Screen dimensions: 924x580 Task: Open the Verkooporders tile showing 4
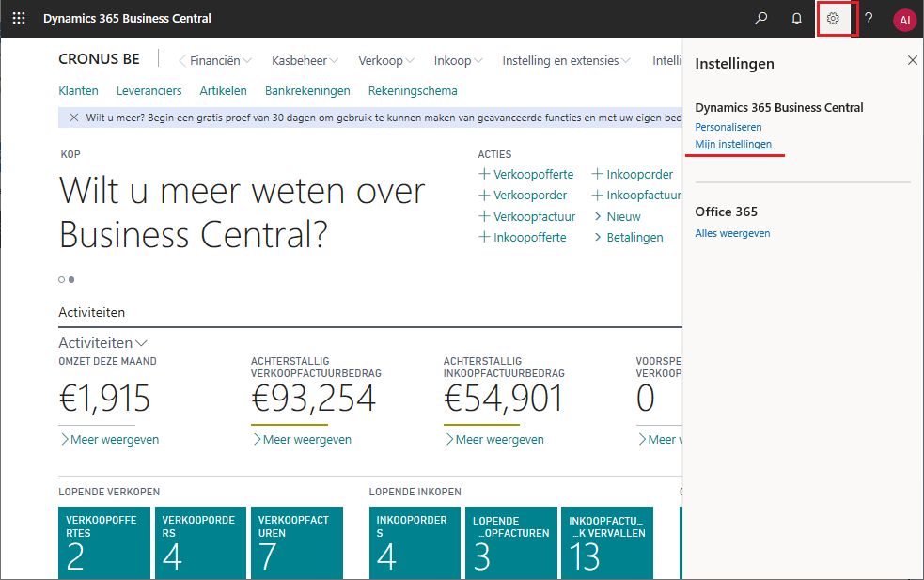coord(200,542)
